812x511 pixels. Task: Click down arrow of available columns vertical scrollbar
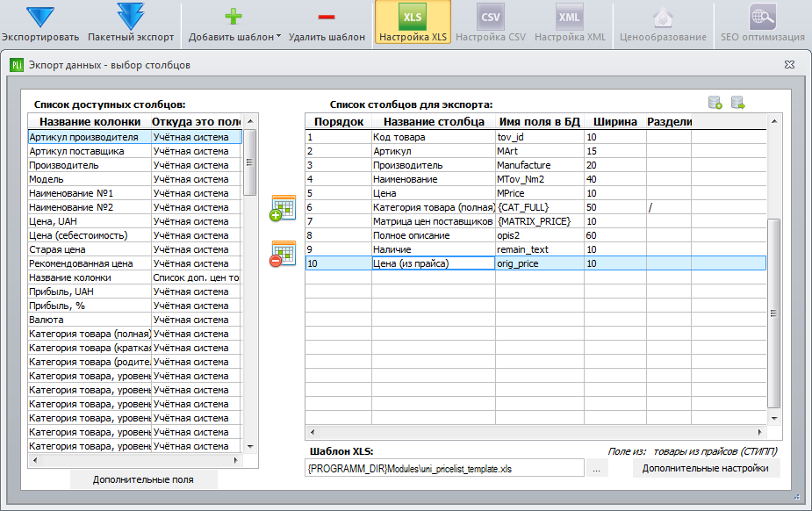[250, 446]
